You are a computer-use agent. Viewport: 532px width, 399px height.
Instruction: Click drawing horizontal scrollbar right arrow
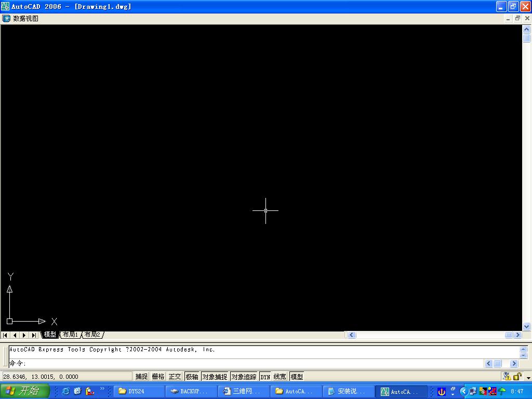click(518, 335)
